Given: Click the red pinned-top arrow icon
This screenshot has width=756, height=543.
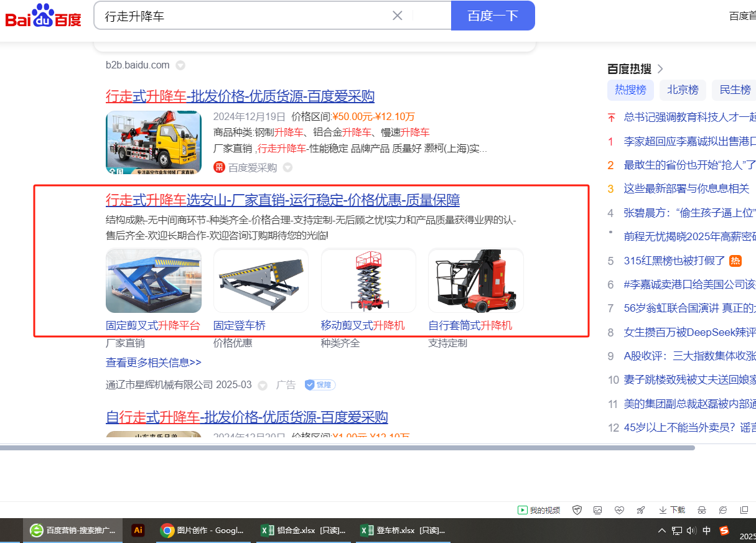Looking at the screenshot, I should pyautogui.click(x=611, y=117).
